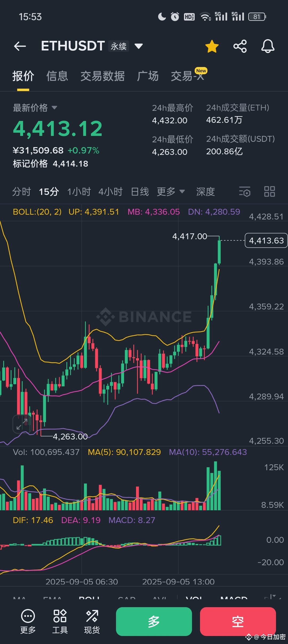Switch chart to 4小时 interval
The height and width of the screenshot is (644, 288).
coord(110,192)
